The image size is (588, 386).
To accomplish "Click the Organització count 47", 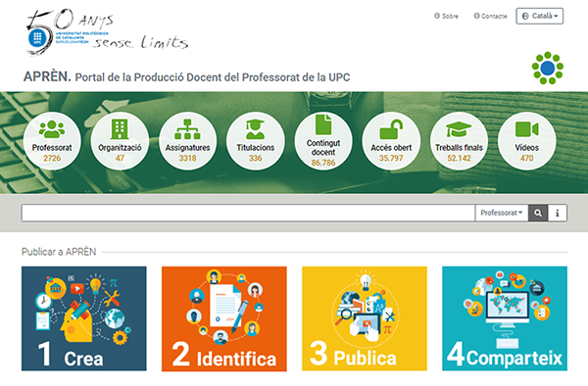I will click(120, 158).
